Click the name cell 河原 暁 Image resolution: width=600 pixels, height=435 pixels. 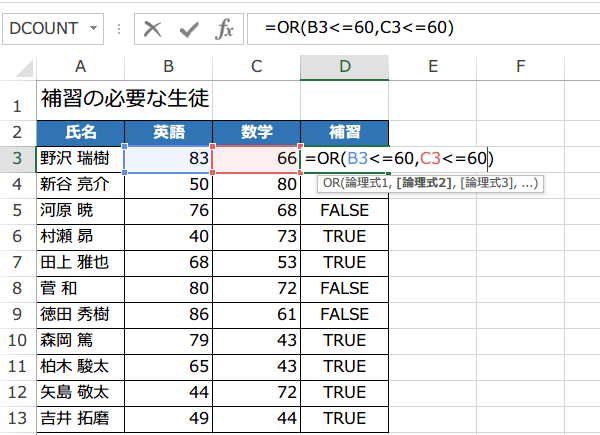coord(80,210)
